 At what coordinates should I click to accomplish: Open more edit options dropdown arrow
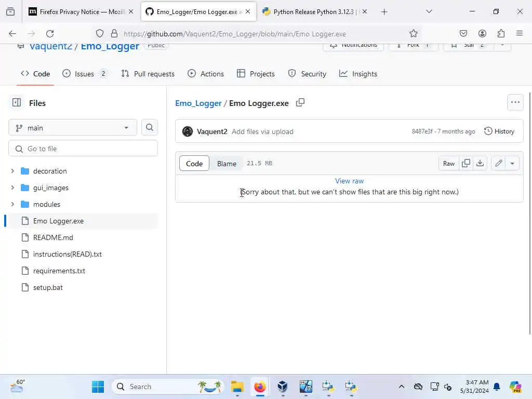[x=512, y=164]
